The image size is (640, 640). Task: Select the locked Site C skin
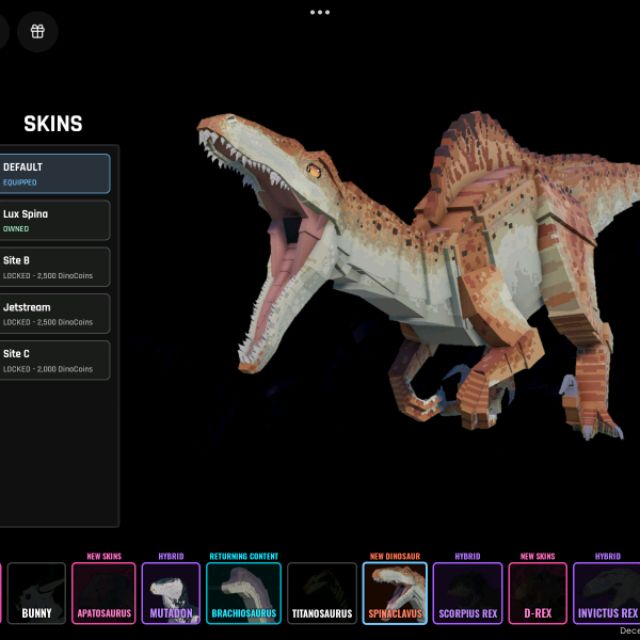pos(55,360)
